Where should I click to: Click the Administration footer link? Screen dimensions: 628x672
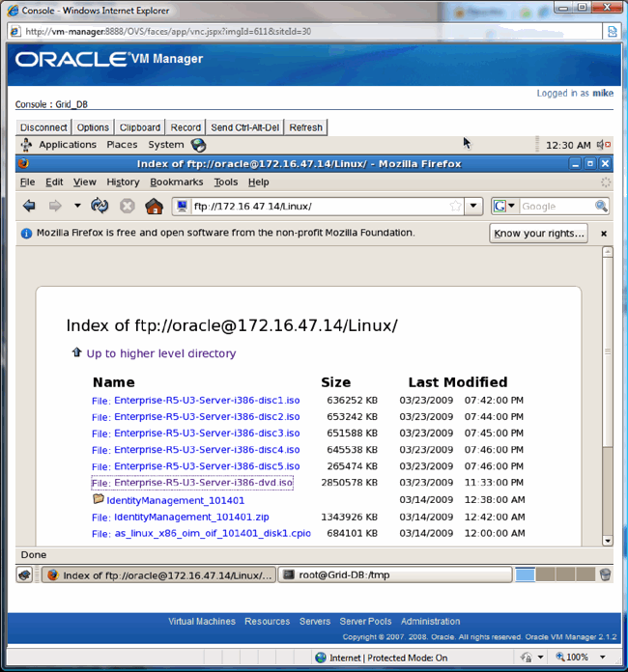point(430,622)
